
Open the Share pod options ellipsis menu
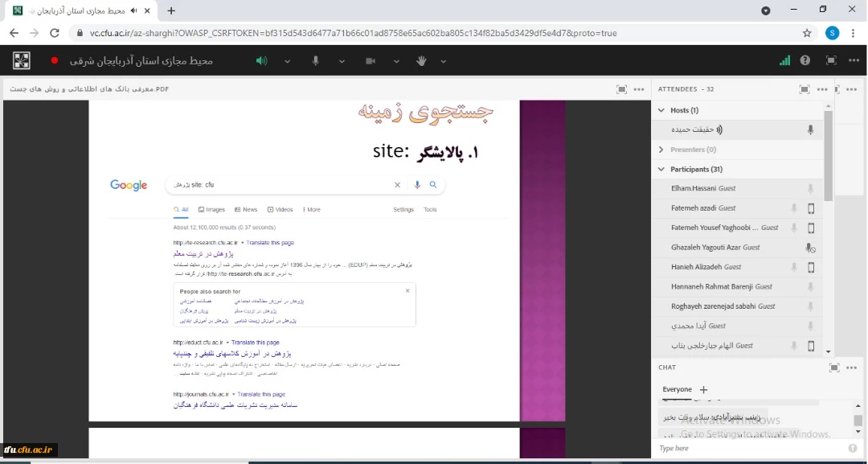tap(639, 89)
